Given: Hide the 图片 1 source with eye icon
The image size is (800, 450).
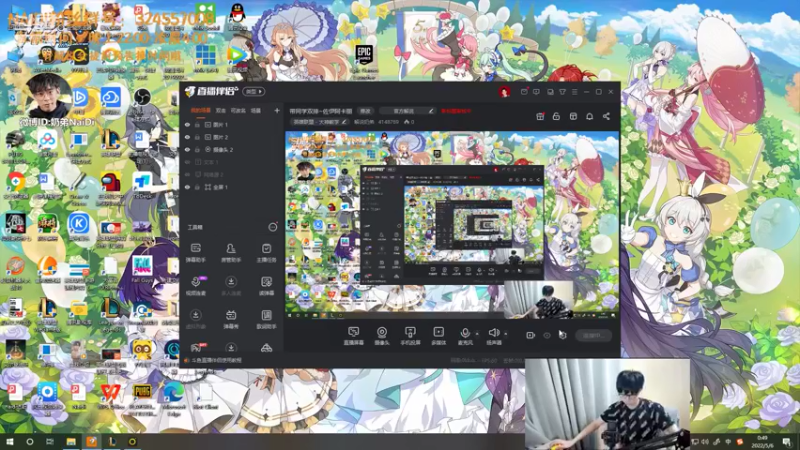Looking at the screenshot, I should pyautogui.click(x=187, y=124).
